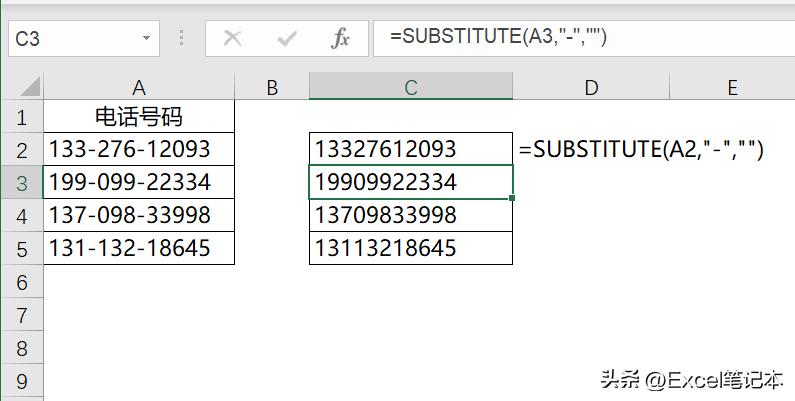The height and width of the screenshot is (401, 795).
Task: Select column C header
Action: [x=411, y=88]
